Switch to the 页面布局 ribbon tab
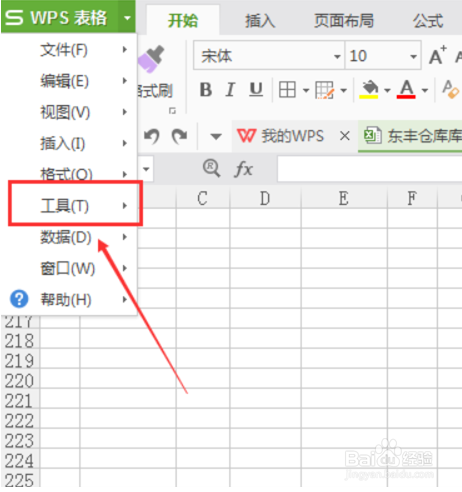 tap(344, 21)
